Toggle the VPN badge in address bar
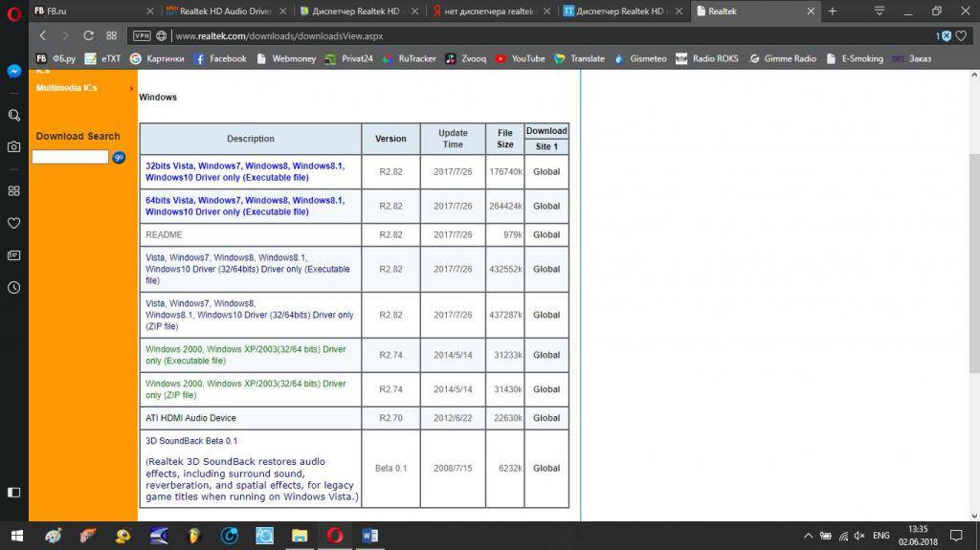This screenshot has width=980, height=550. click(x=142, y=35)
